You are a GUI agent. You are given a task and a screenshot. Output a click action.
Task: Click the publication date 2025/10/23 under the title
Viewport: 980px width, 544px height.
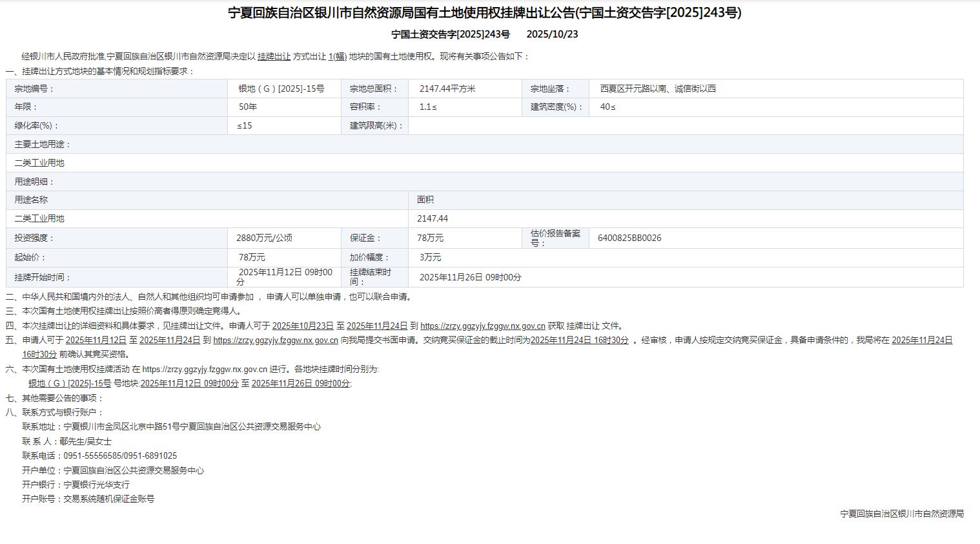tap(552, 34)
